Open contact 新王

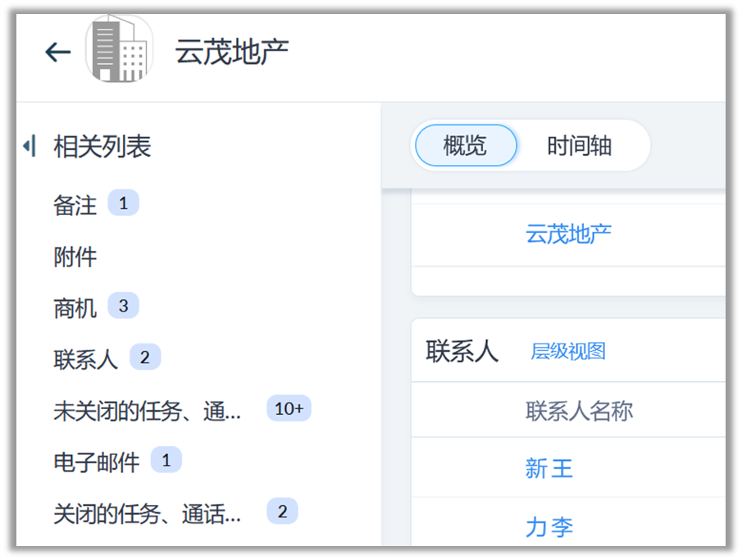pos(549,469)
